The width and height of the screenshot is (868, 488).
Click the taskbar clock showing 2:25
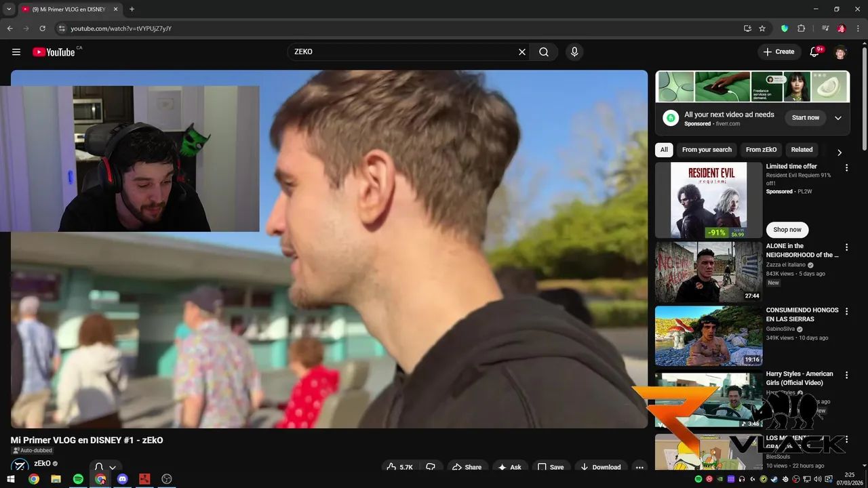[849, 479]
